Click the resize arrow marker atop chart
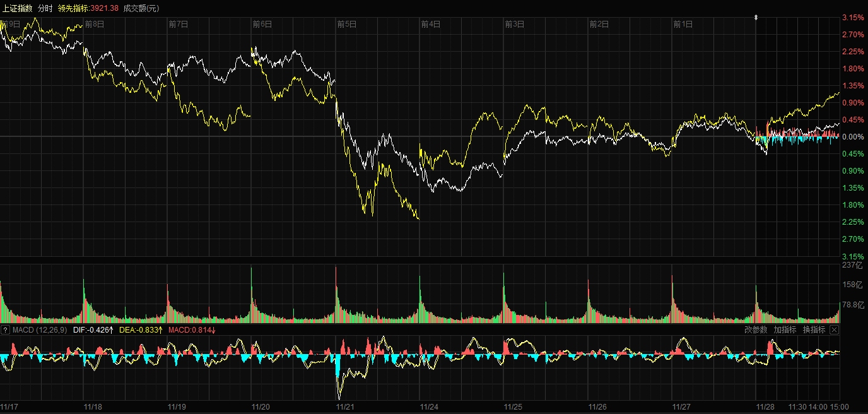868x414 pixels. (x=756, y=18)
